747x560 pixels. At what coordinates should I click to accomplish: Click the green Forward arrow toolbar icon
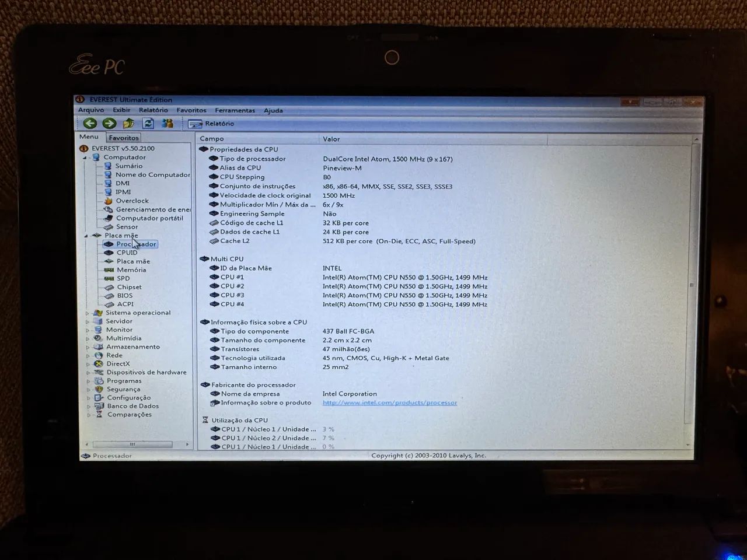click(x=109, y=123)
